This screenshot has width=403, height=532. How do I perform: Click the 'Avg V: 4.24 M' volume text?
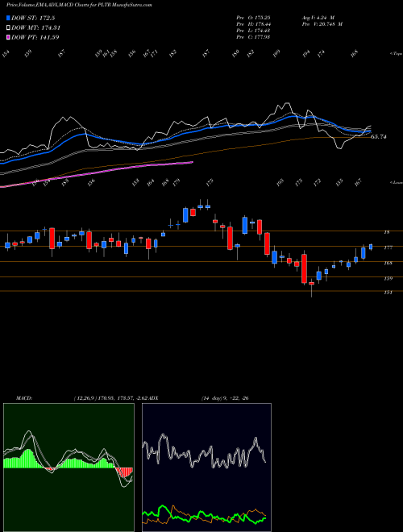(318, 17)
